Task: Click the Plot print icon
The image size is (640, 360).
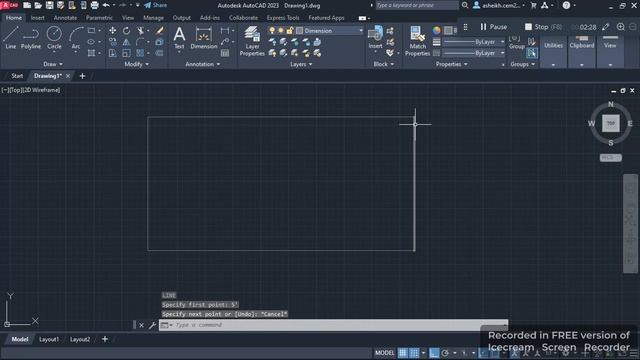Action: click(x=94, y=5)
